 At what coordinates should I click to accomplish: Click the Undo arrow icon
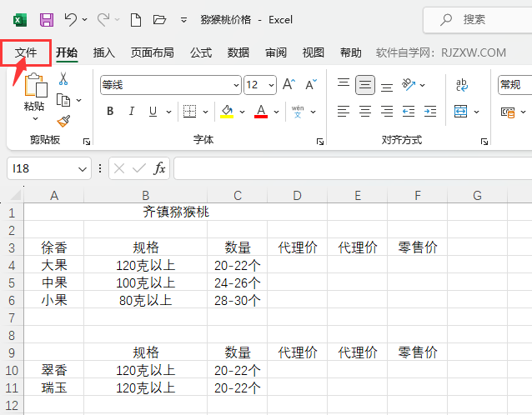pyautogui.click(x=71, y=19)
